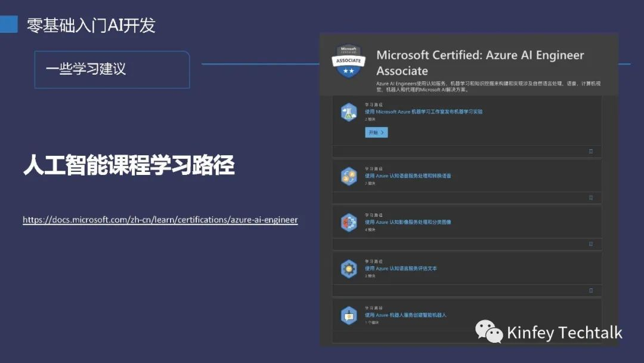The height and width of the screenshot is (363, 644).
Task: Click the Azure AI Engineers certification description paragraph
Action: coord(488,87)
